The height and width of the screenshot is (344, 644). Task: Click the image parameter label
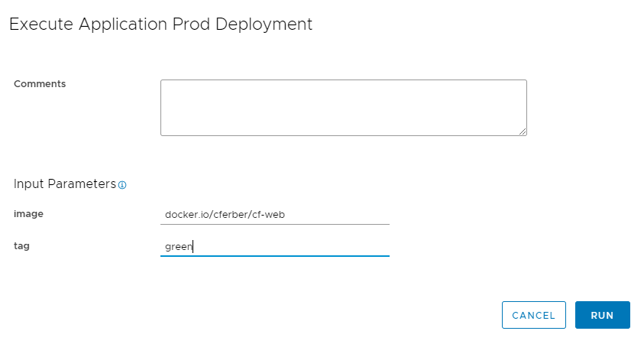pos(28,214)
